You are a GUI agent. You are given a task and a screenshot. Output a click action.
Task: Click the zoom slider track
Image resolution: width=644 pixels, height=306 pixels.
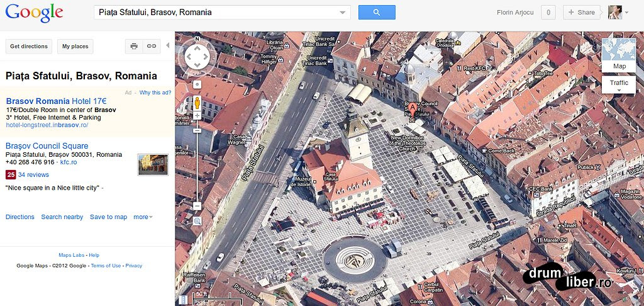pos(197,164)
